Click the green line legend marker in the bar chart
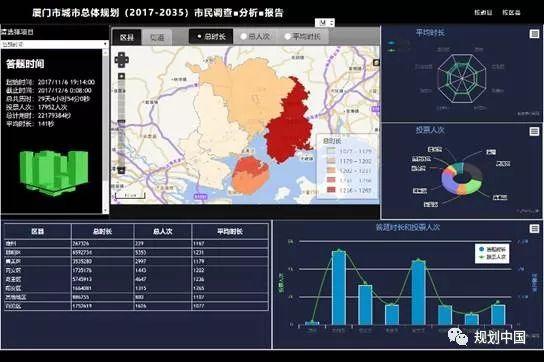 tap(481, 257)
